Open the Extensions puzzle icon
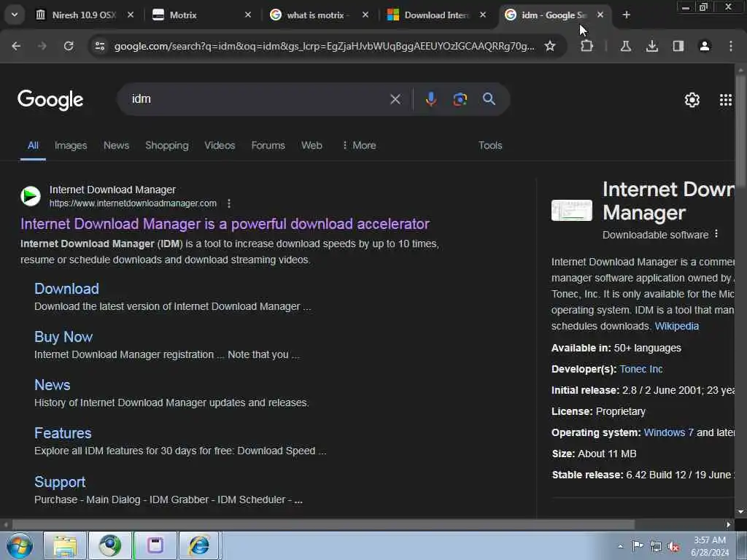Viewport: 747px width, 560px height. click(587, 46)
